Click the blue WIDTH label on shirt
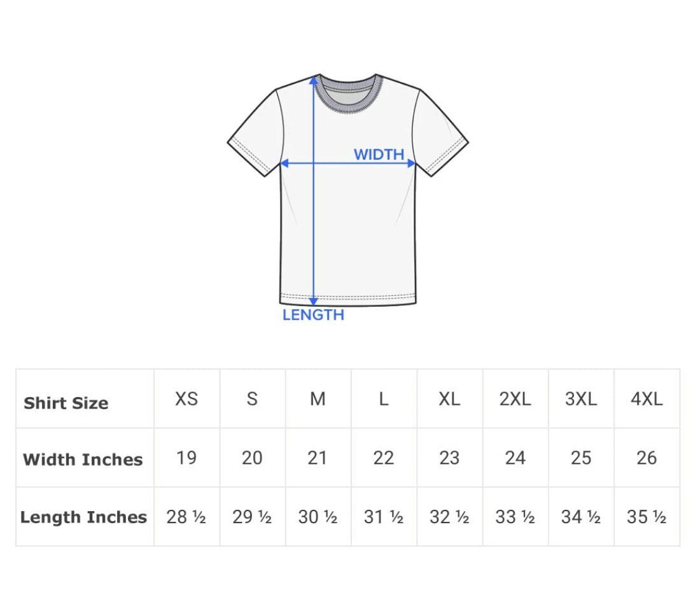 click(379, 154)
